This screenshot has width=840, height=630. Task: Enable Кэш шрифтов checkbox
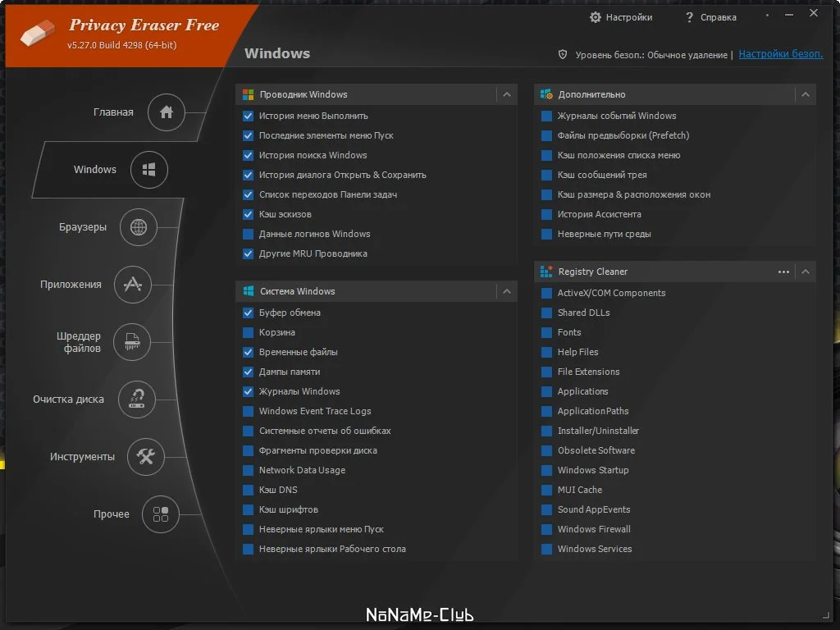coord(248,509)
